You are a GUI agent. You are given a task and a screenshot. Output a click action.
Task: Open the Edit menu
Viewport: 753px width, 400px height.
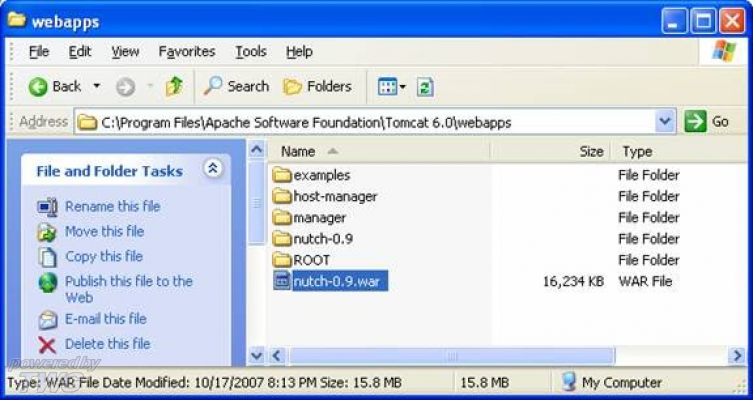pyautogui.click(x=80, y=51)
